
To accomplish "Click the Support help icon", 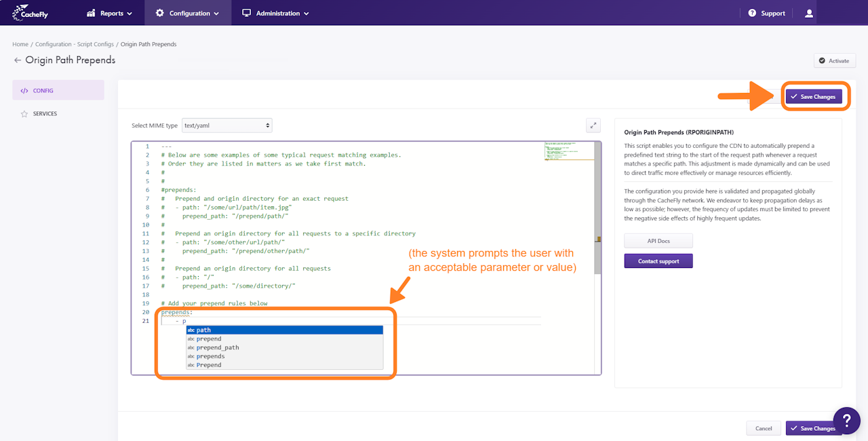I will (x=752, y=13).
